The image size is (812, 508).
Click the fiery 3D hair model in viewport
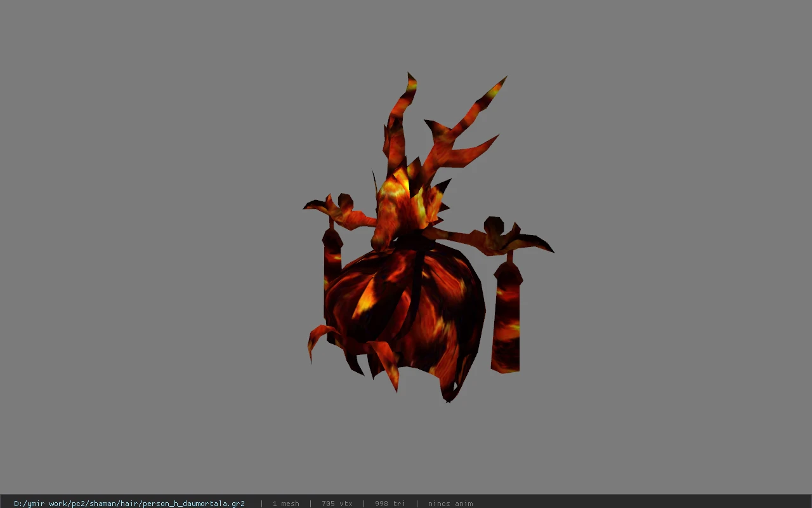[428, 238]
